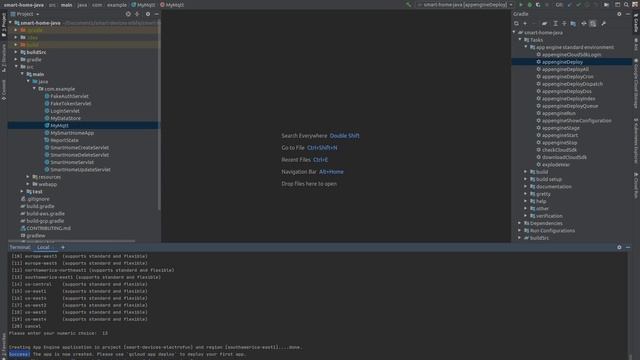Open the Structure vertical side tab
This screenshot has height=360, width=640.
point(4,58)
